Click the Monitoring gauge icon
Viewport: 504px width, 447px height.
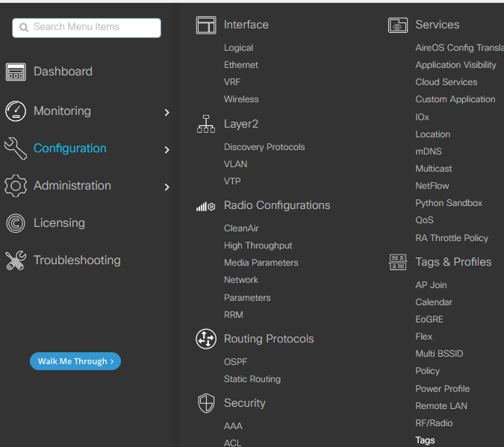point(16,111)
